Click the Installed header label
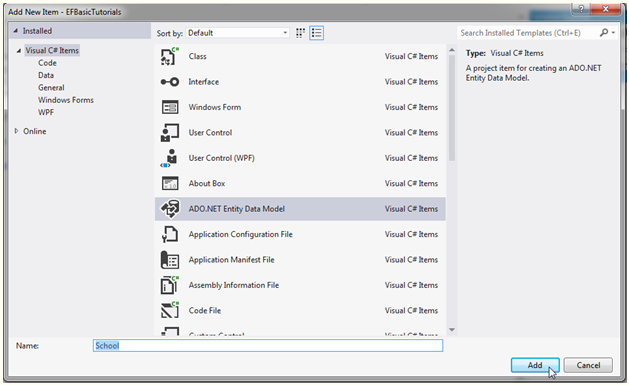The width and height of the screenshot is (629, 385). [x=37, y=31]
